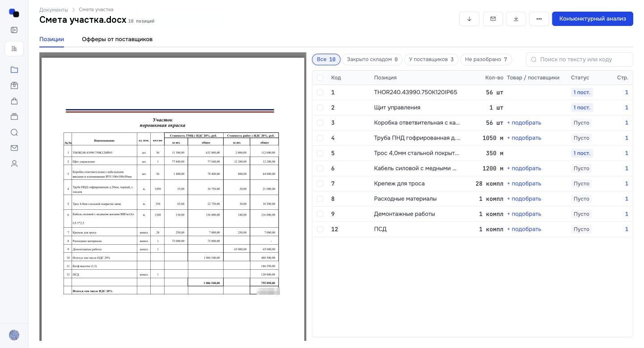The image size is (644, 348).
Task: Switch to Офферы от поставщиков tab
Action: coord(117,39)
